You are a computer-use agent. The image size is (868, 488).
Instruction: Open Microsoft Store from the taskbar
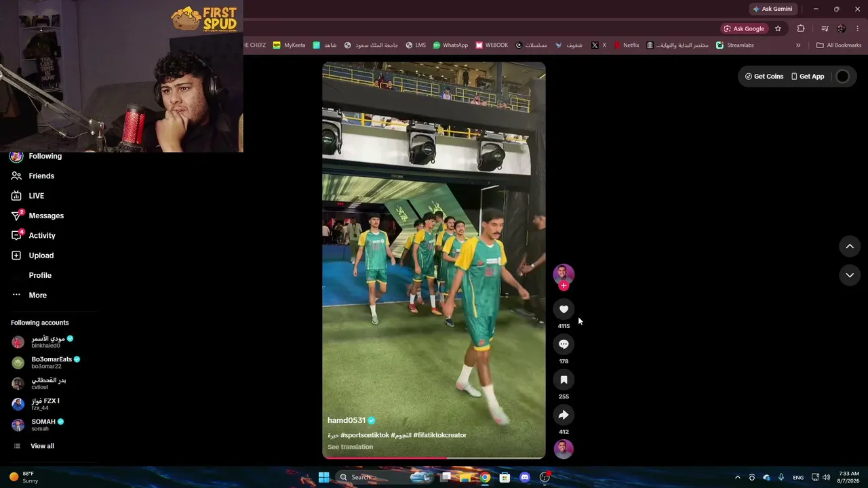coord(505,477)
